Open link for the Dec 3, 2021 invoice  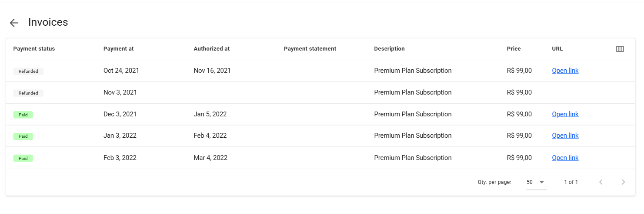[x=565, y=114]
